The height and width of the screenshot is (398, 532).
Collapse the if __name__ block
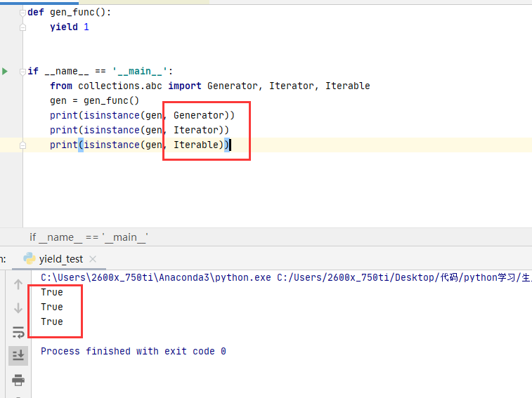(x=22, y=72)
